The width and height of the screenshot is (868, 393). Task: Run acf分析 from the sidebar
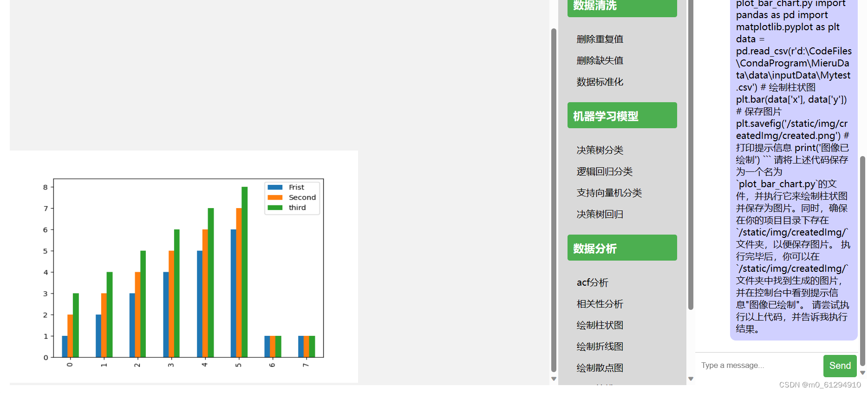[592, 283]
